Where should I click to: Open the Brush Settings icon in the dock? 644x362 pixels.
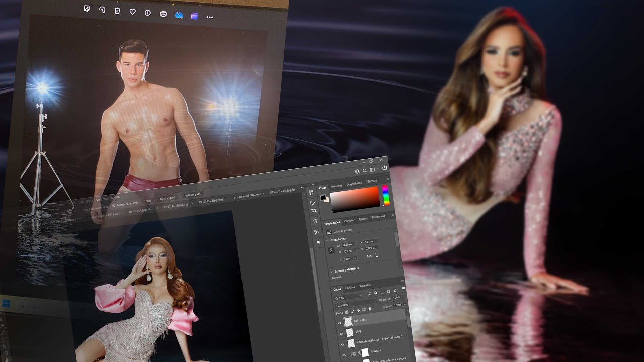point(314,211)
